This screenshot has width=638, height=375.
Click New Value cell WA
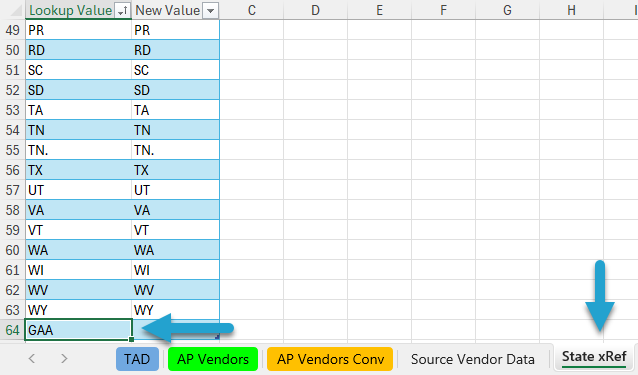(175, 250)
